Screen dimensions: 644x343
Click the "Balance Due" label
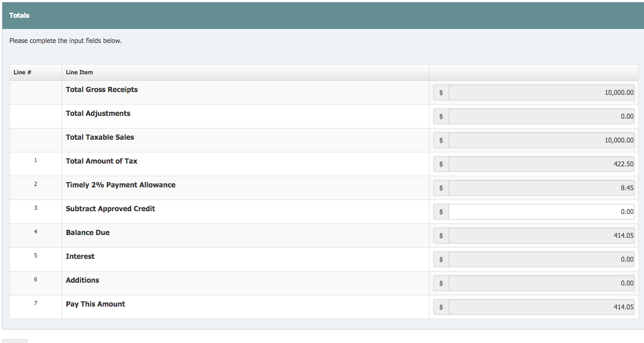pos(88,233)
